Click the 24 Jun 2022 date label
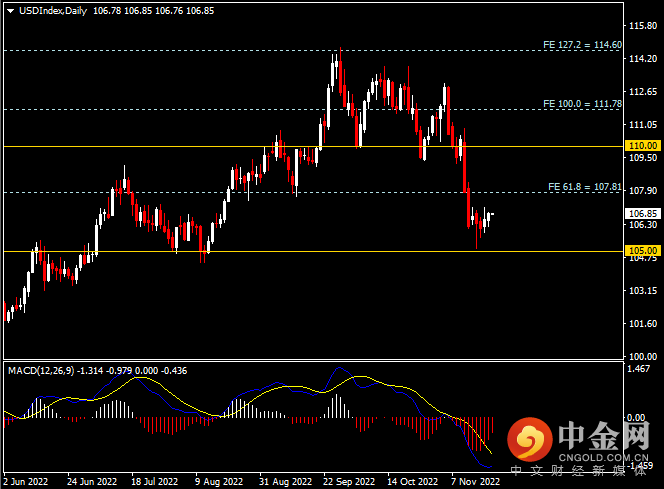This screenshot has width=664, height=489. [x=92, y=482]
